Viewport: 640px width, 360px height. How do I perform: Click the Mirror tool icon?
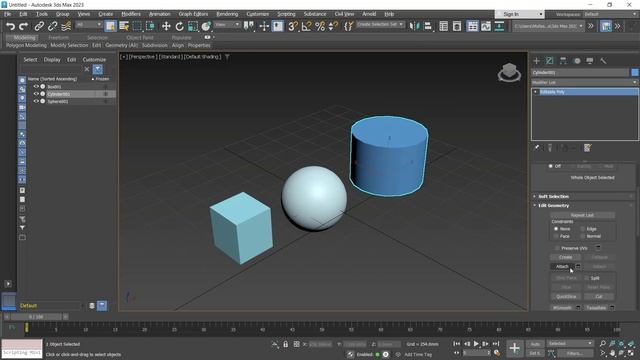pyautogui.click(x=414, y=27)
